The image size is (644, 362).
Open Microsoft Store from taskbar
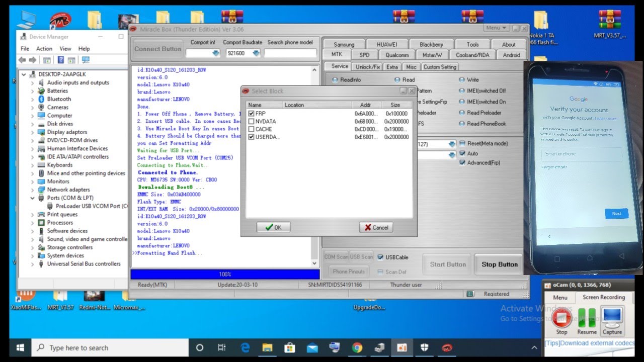pos(290,347)
